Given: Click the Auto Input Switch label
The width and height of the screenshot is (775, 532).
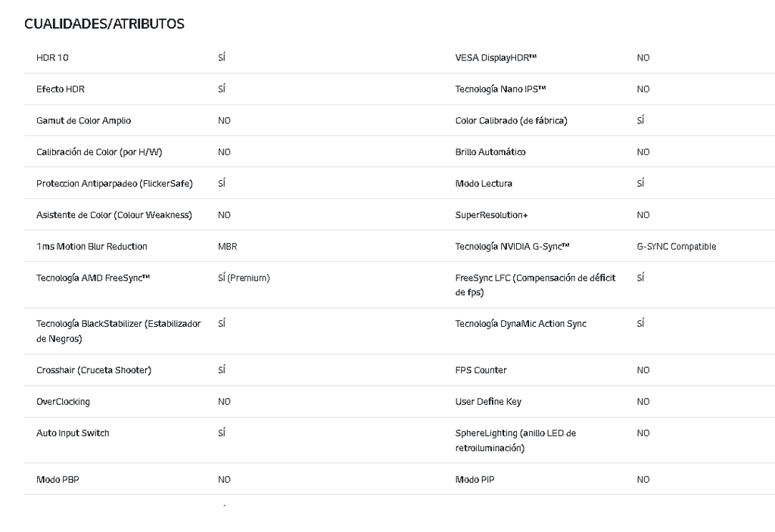Looking at the screenshot, I should point(73,434).
